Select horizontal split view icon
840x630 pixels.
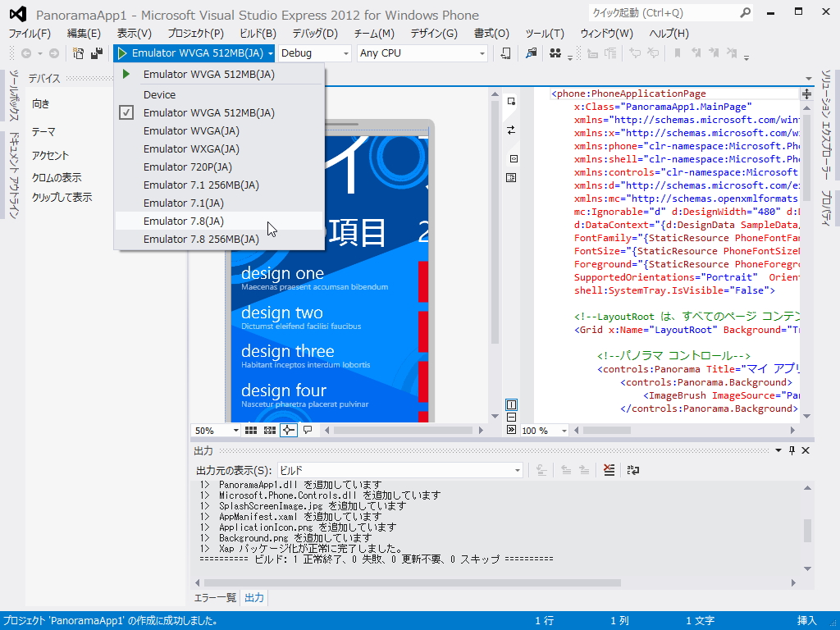[x=511, y=417]
